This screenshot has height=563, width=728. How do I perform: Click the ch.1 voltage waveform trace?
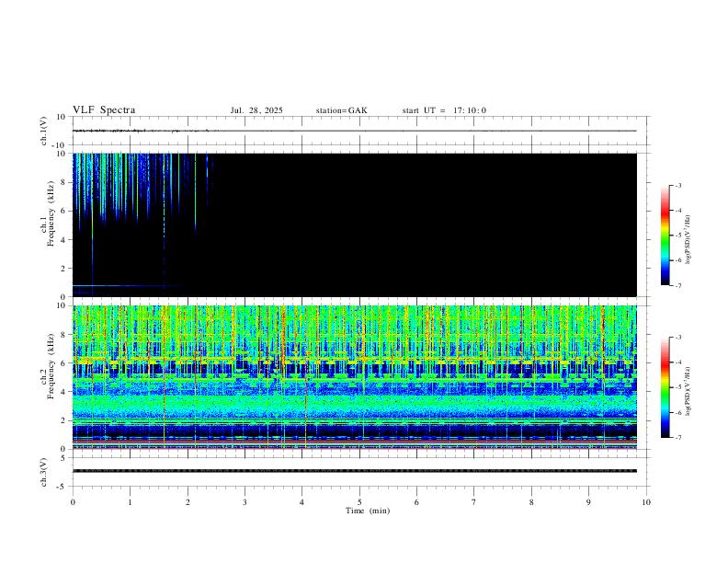[x=355, y=131]
